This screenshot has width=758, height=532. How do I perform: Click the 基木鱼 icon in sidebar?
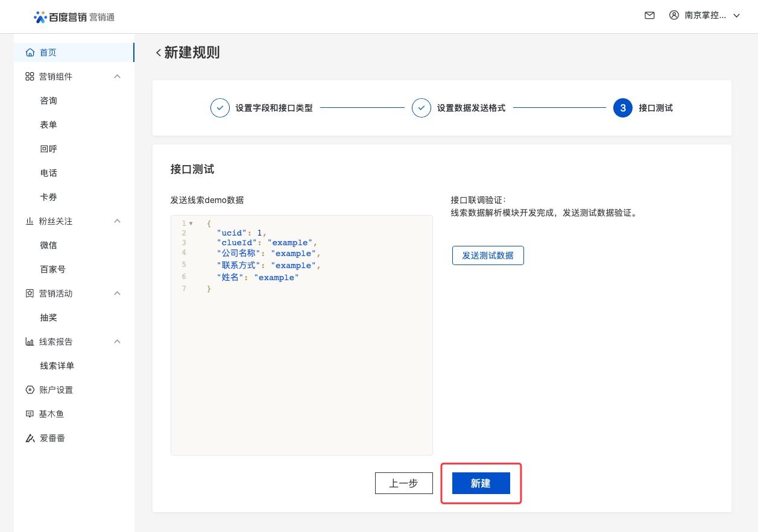coord(30,414)
